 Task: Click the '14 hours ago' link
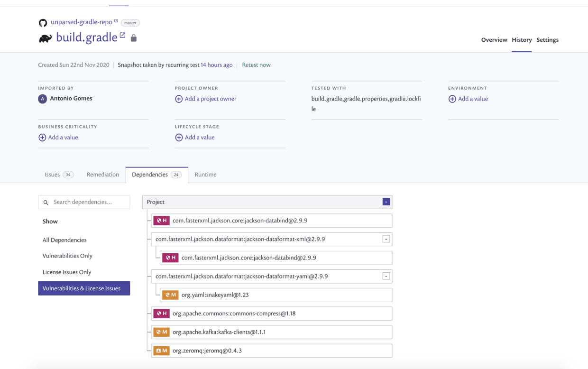point(217,65)
